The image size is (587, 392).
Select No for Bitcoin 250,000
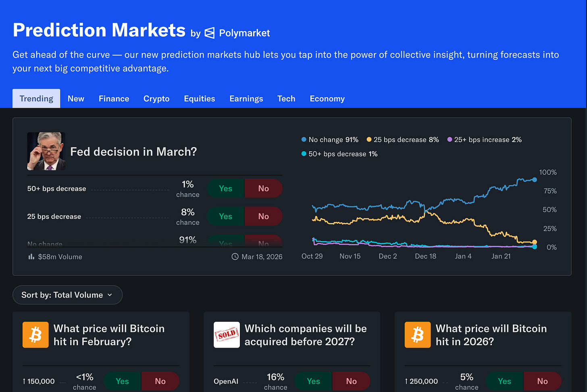pos(542,381)
